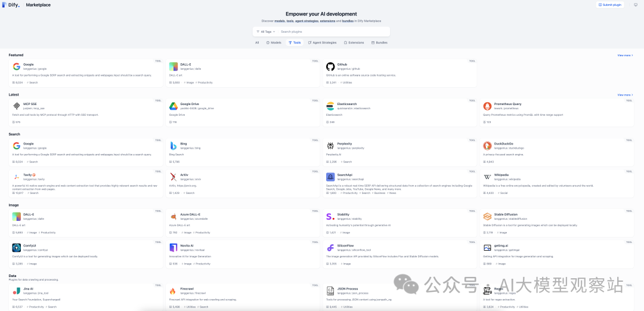Click the Firecrawl plugin icon
This screenshot has width=644, height=311.
coord(174,291)
